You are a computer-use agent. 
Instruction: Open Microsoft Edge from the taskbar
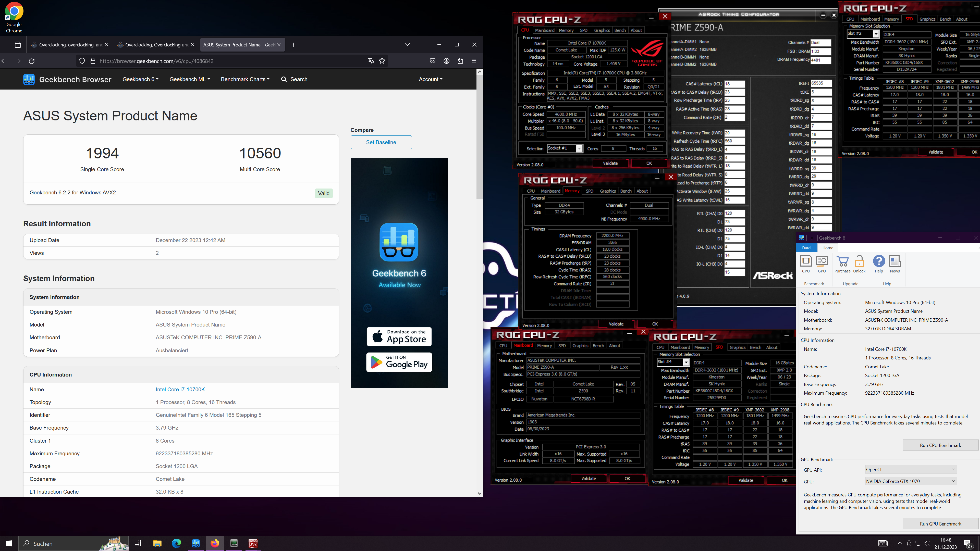[x=177, y=543]
